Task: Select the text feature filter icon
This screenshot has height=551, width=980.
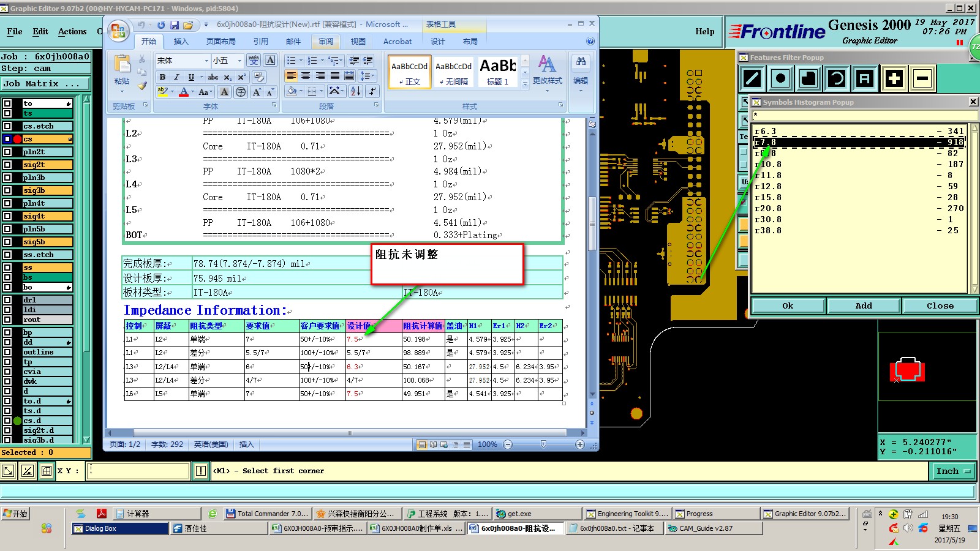Action: point(865,78)
